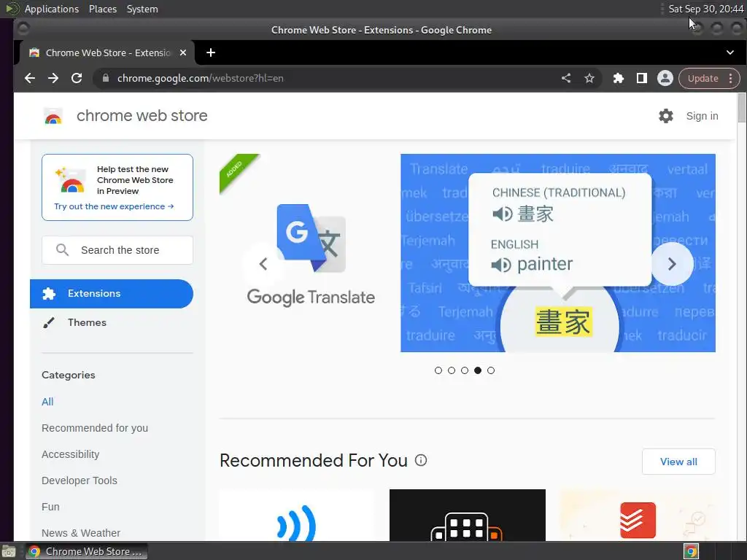This screenshot has height=560, width=747.
Task: Choose the News & Weather category
Action: [x=81, y=532]
